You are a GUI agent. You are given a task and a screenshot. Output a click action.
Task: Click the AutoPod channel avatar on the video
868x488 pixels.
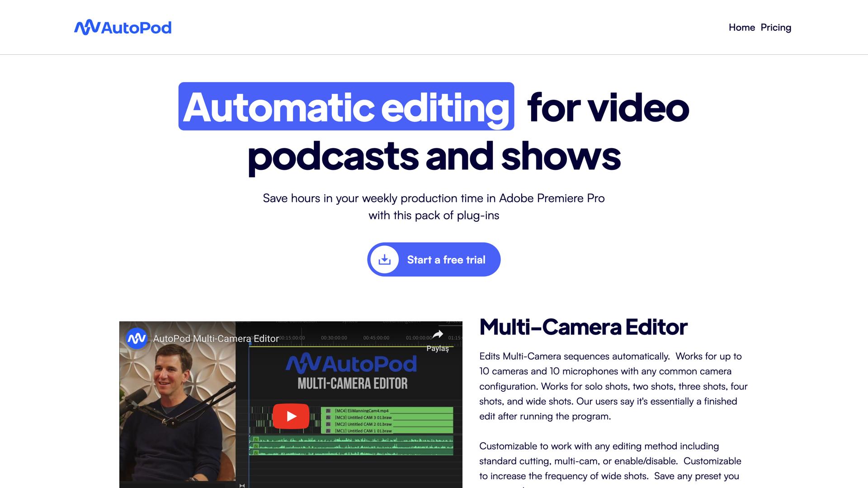(137, 338)
